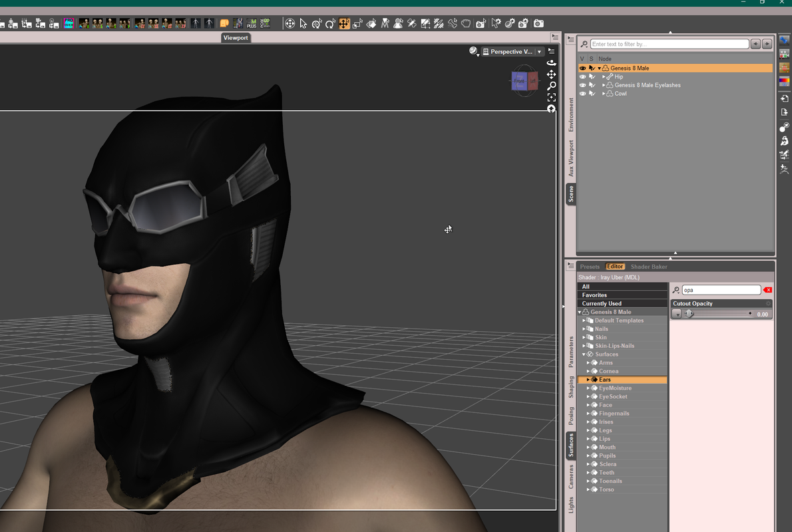Activate the Rotate tool
The image size is (792, 532).
pos(330,23)
